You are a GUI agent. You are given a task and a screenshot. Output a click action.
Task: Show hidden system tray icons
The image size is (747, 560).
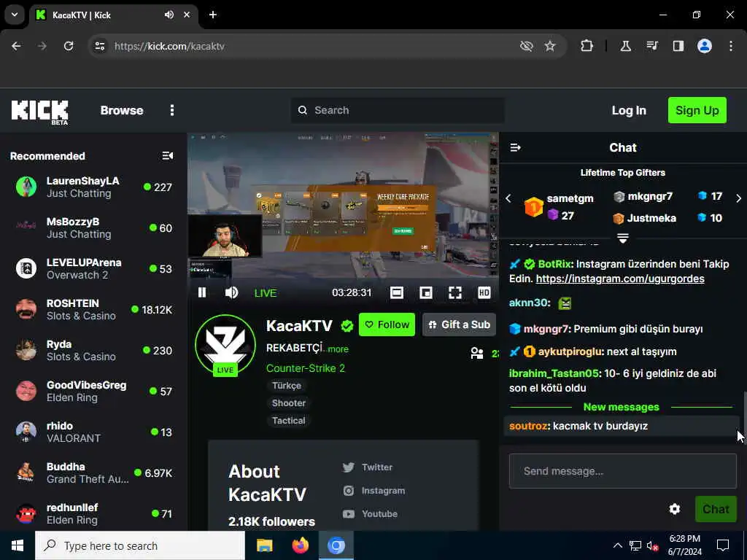(x=617, y=545)
